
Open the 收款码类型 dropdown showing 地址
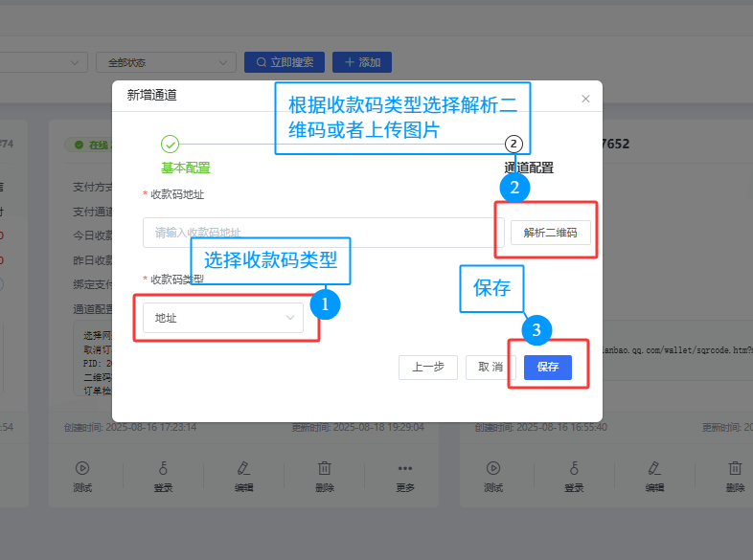tap(223, 318)
